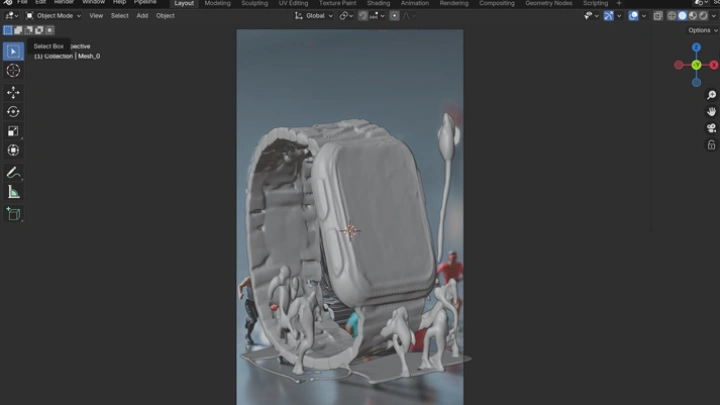The width and height of the screenshot is (720, 405).
Task: Open overlay options dropdown arrow
Action: [x=643, y=16]
